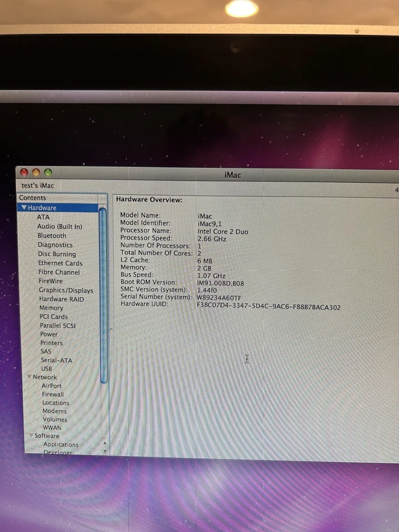
Task: Select Audio (Built In) entry
Action: click(60, 226)
